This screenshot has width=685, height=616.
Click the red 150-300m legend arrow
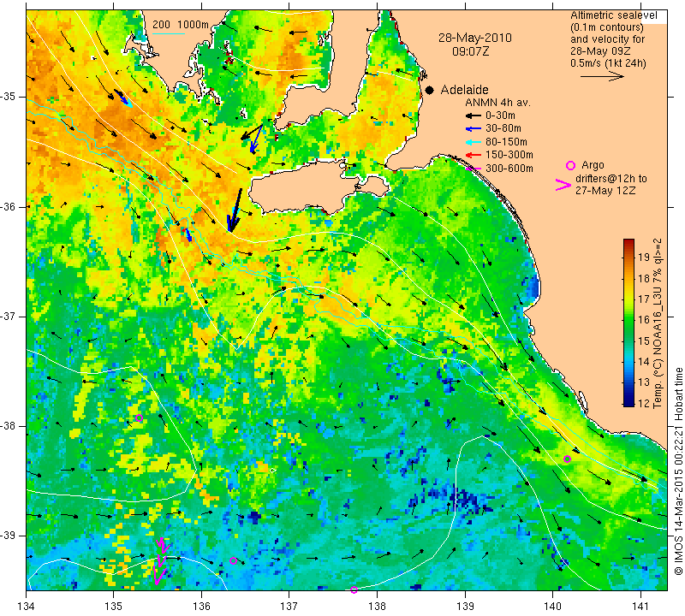coord(473,155)
